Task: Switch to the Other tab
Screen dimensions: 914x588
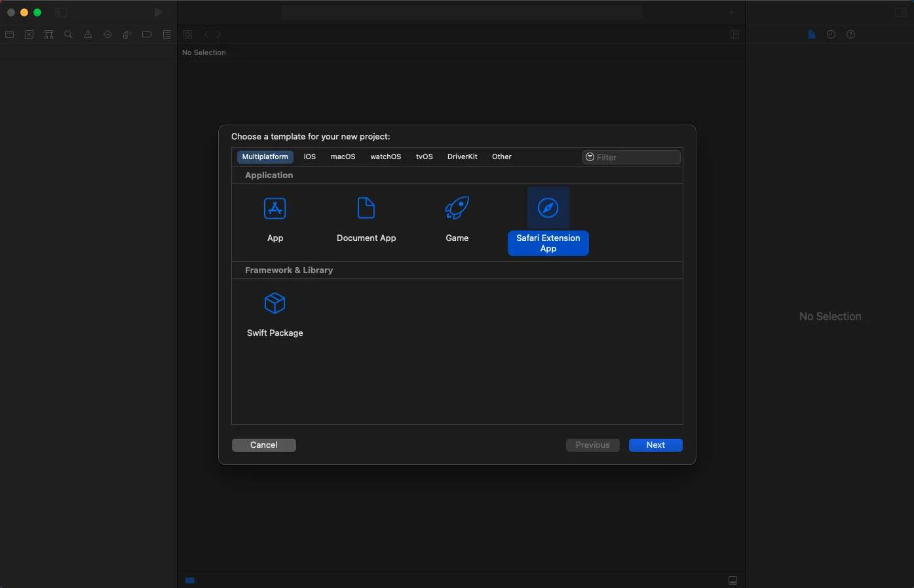Action: (x=502, y=156)
